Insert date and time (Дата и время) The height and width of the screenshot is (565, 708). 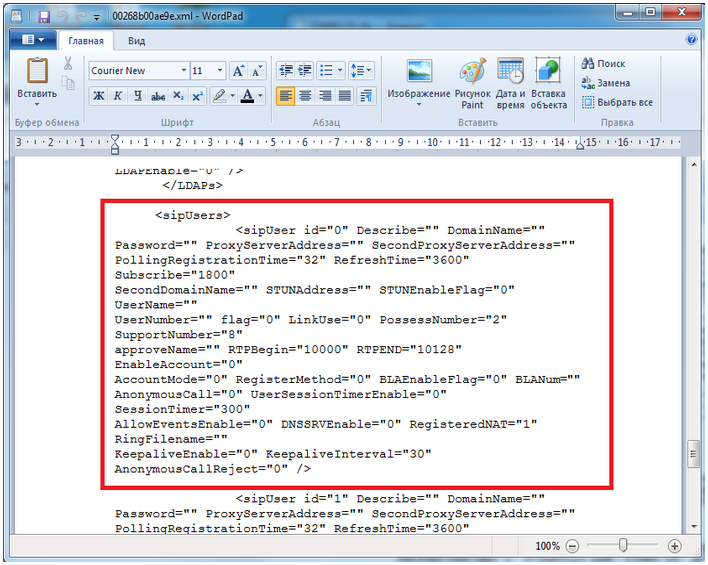[x=510, y=70]
